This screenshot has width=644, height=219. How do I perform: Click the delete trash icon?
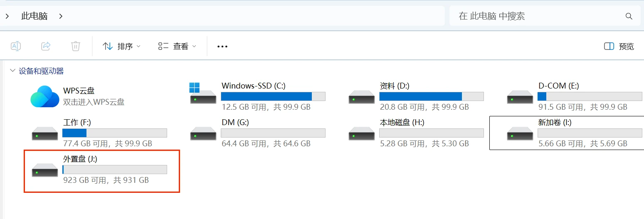(x=75, y=46)
